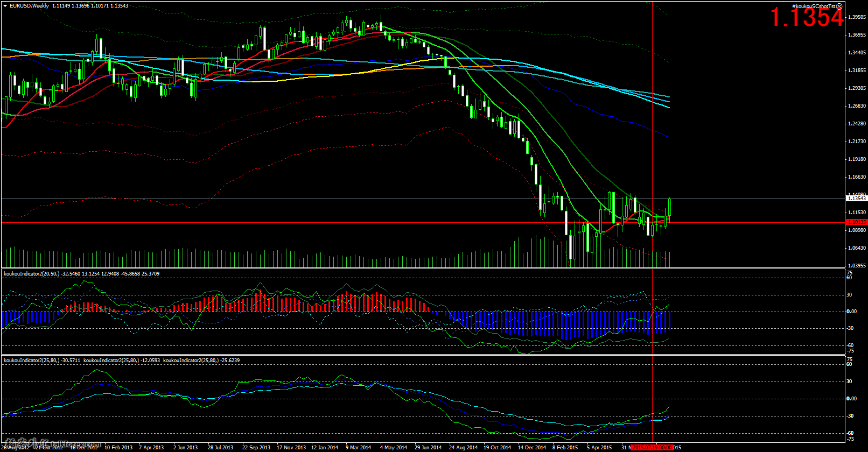This screenshot has height=452, width=868.
Task: Select high price 1.13696 in chart header
Action: click(x=80, y=6)
